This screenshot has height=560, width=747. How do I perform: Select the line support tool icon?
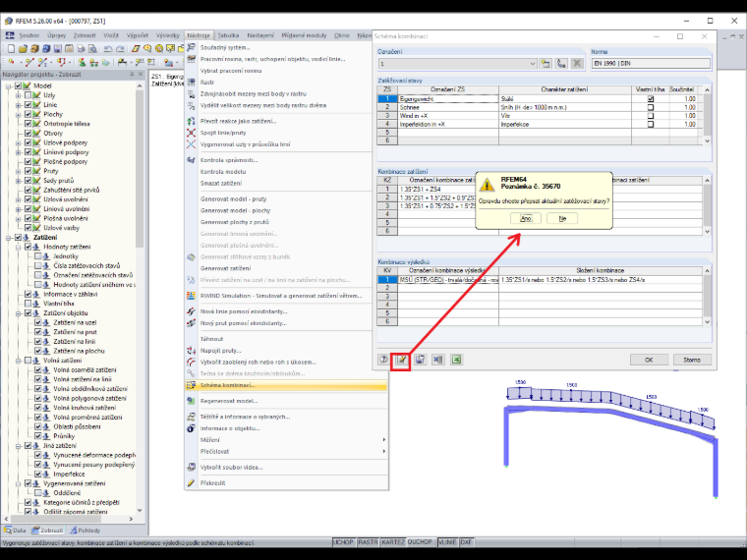(x=93, y=62)
